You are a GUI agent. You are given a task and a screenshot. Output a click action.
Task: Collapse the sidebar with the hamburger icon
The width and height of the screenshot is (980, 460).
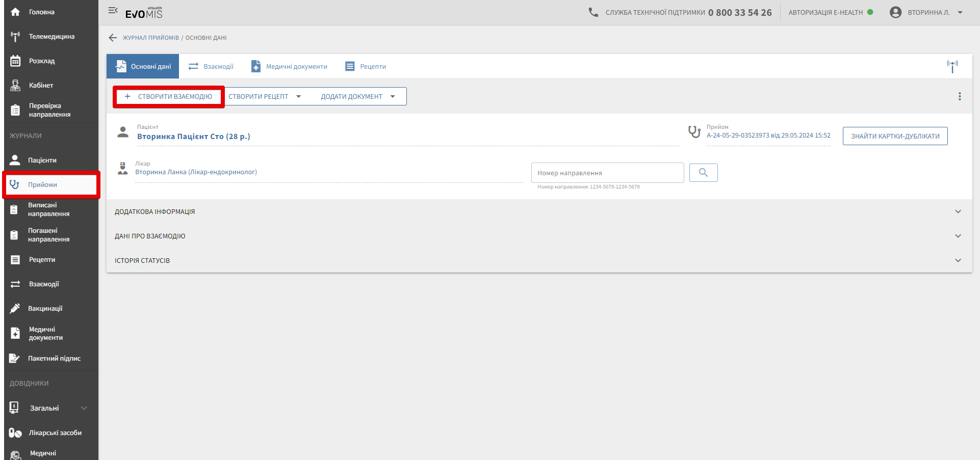(113, 11)
